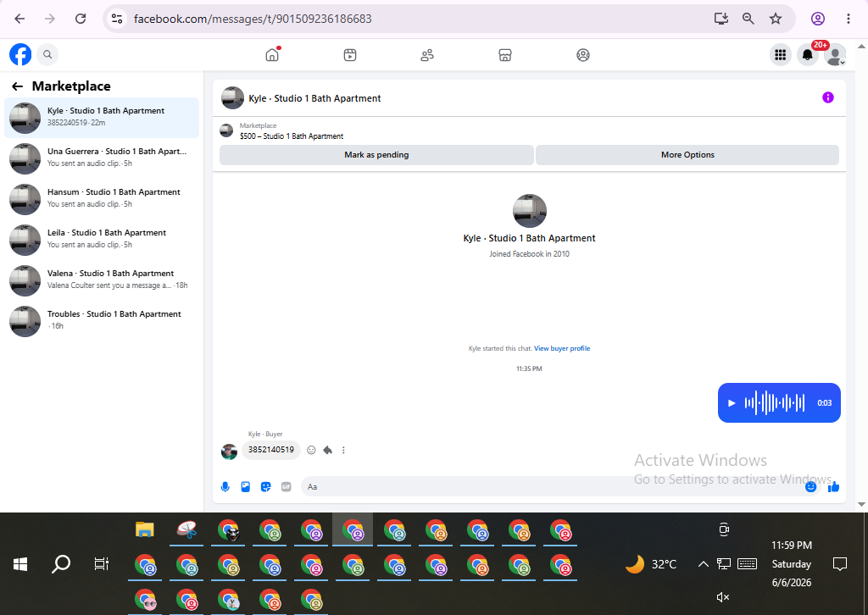Click More Options button
Image resolution: width=868 pixels, height=615 pixels.
pyautogui.click(x=687, y=155)
